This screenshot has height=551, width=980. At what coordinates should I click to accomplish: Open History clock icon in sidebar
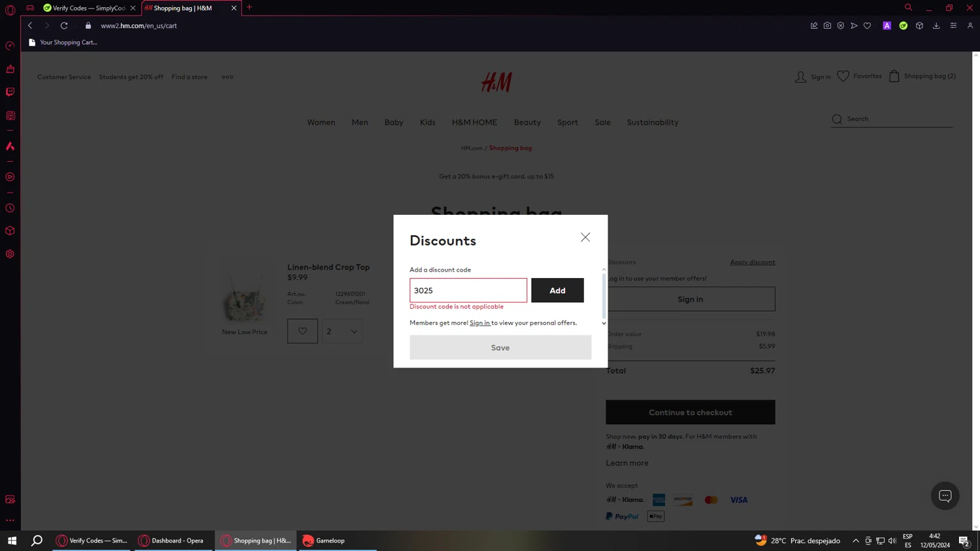[x=10, y=208]
